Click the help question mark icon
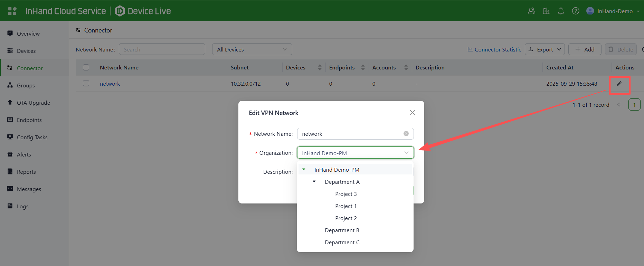This screenshot has height=266, width=644. click(x=575, y=11)
